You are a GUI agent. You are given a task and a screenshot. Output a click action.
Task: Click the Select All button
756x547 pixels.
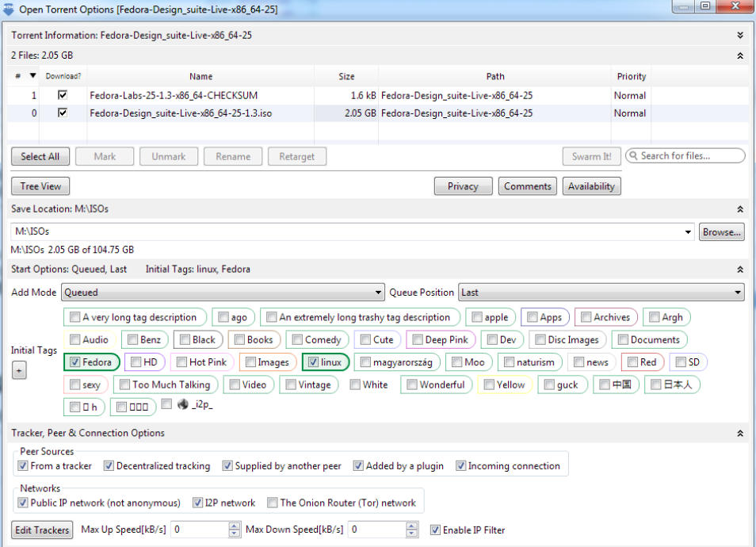40,156
